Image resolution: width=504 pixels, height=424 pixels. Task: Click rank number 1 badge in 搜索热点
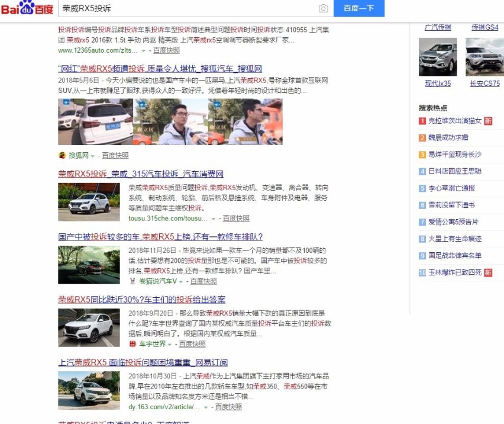point(422,121)
